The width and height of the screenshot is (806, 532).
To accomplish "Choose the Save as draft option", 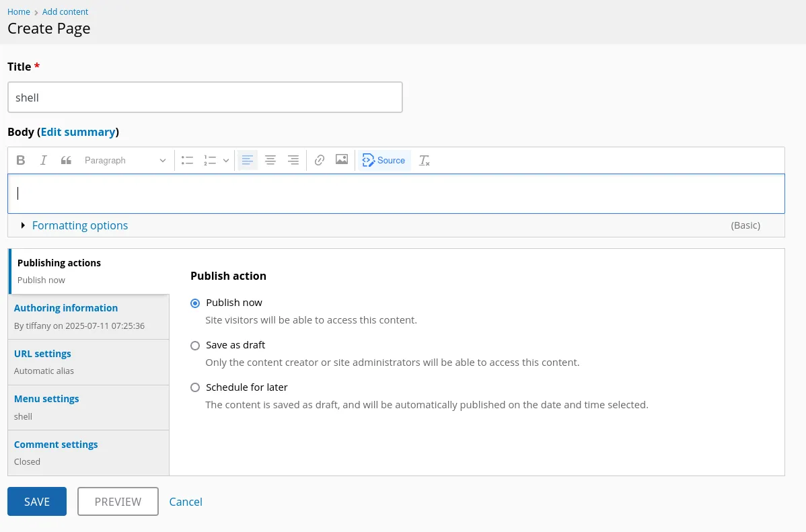I will (x=195, y=345).
